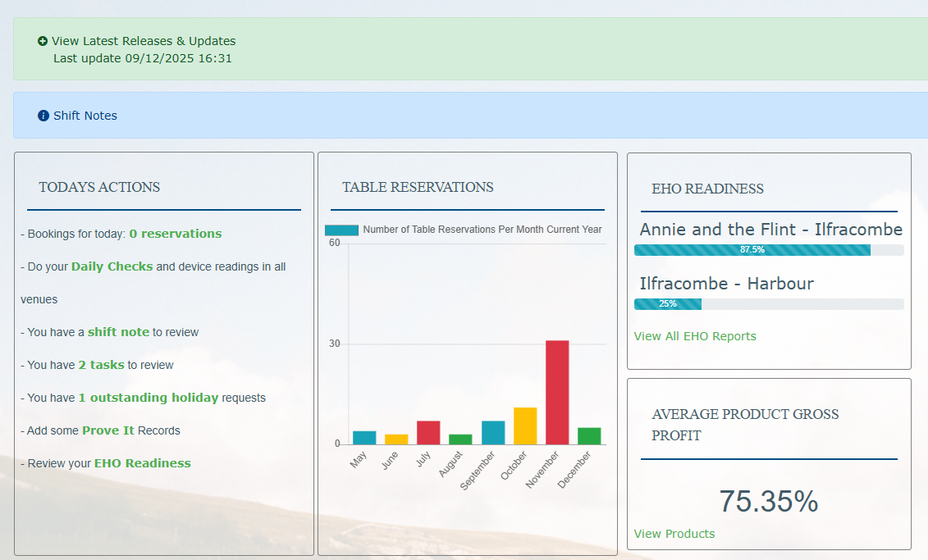Click the July bar in reservations chart
The width and height of the screenshot is (928, 560).
[x=428, y=432]
